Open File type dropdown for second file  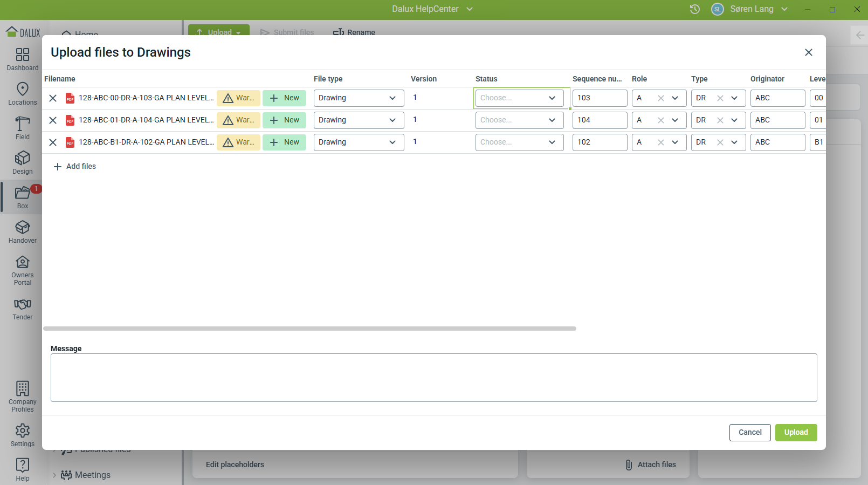pos(359,120)
